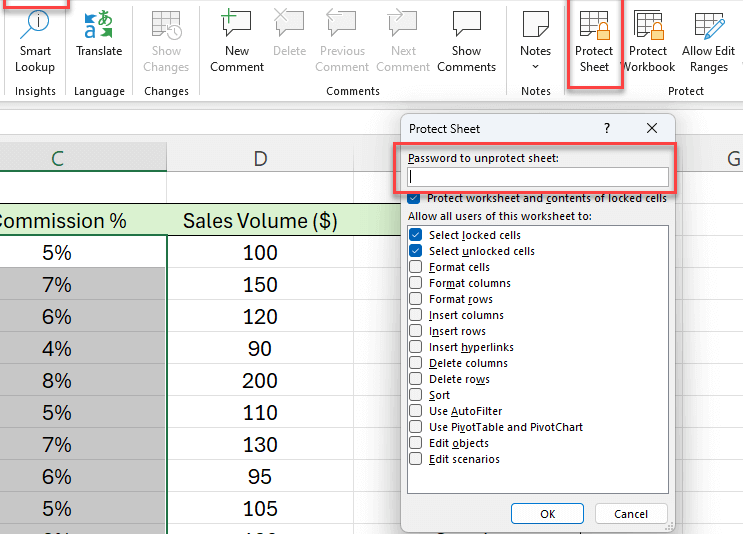Check the Insert columns option
The width and height of the screenshot is (743, 534).
[x=416, y=315]
